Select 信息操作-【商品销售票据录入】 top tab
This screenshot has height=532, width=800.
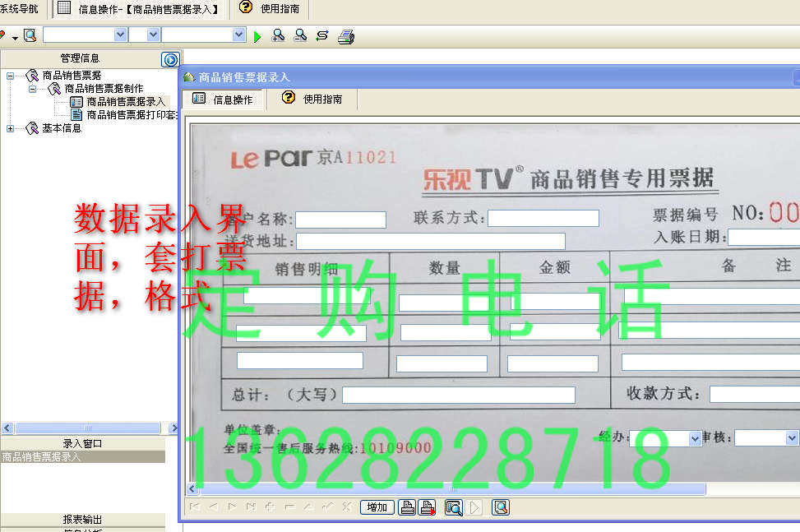(139, 9)
